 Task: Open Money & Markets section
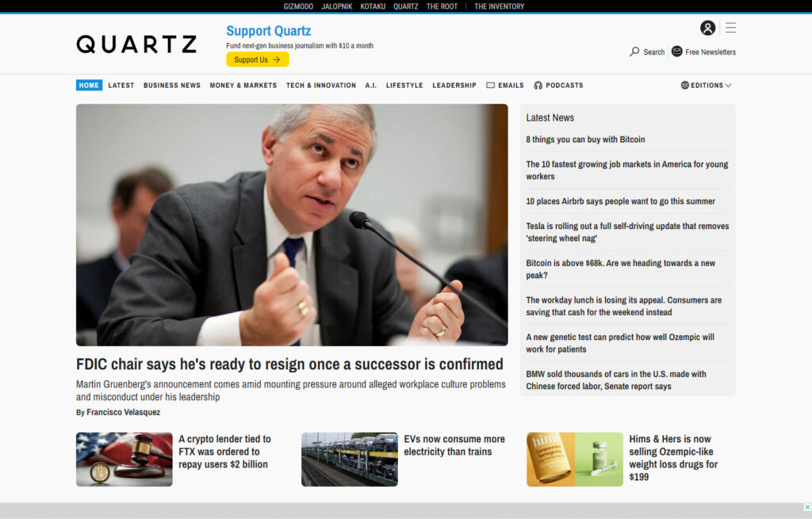coord(243,86)
